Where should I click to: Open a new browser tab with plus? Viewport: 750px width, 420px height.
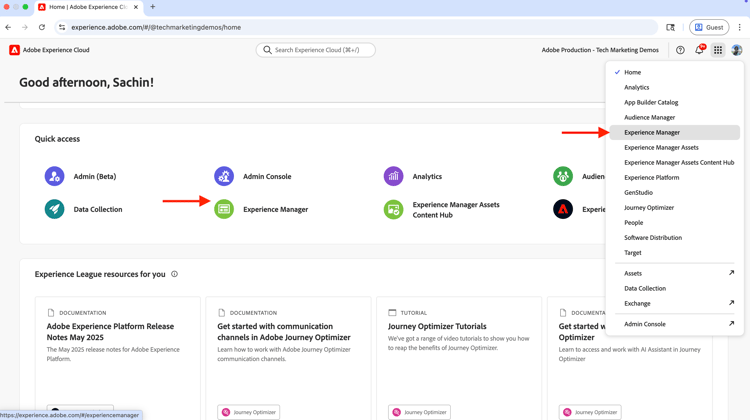pos(153,7)
